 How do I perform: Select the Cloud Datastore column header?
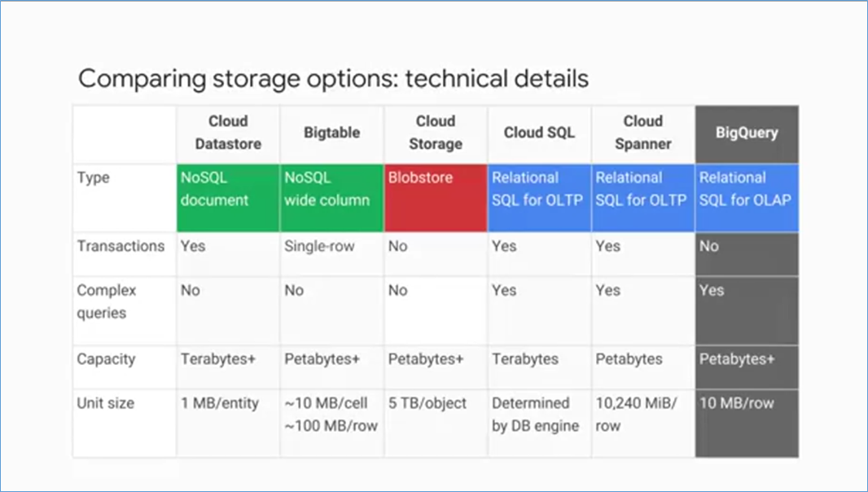point(228,133)
